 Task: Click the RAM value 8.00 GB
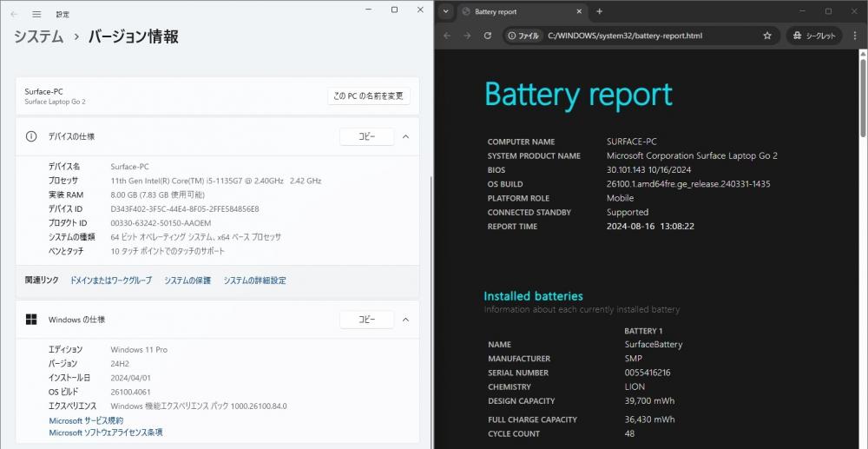[158, 195]
